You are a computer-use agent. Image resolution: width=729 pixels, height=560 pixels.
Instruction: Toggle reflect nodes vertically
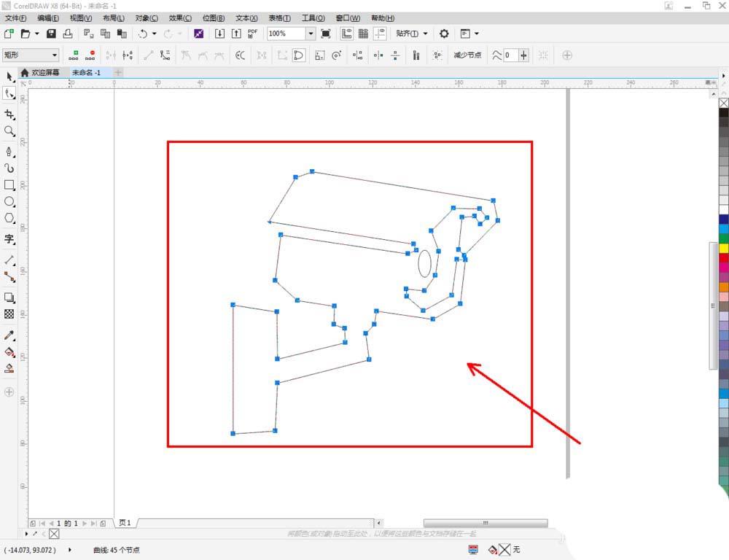(x=395, y=55)
